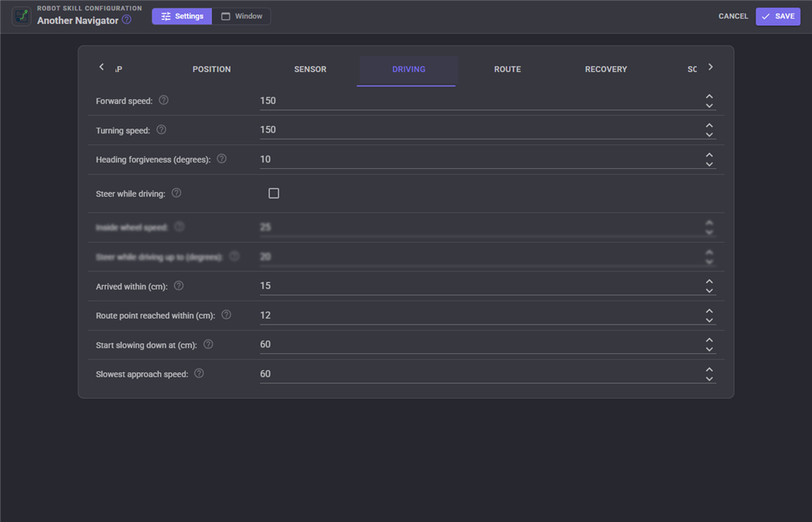
Task: Increase Turning speed with up arrow
Action: [710, 125]
